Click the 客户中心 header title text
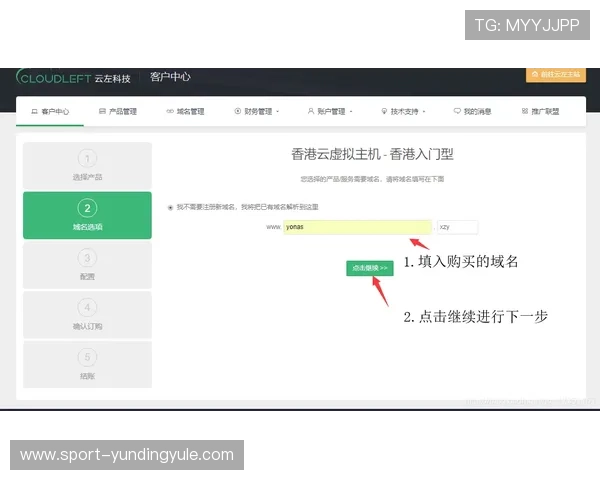Viewport: 600px width, 480px height. tap(170, 77)
